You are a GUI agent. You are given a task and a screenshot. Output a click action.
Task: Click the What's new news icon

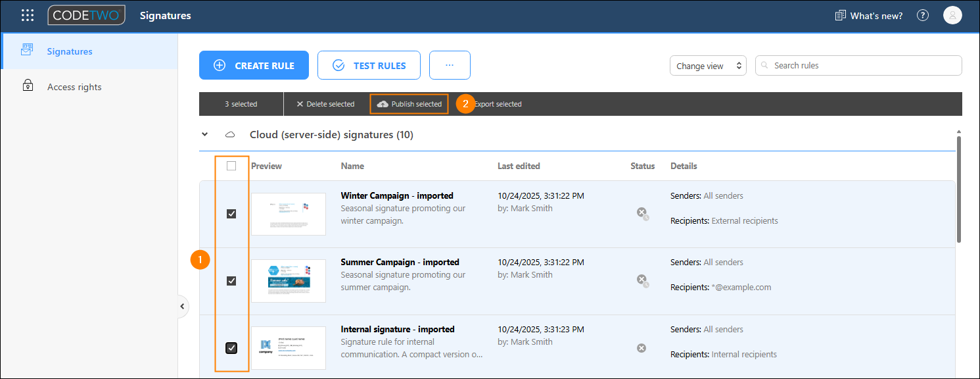tap(840, 15)
